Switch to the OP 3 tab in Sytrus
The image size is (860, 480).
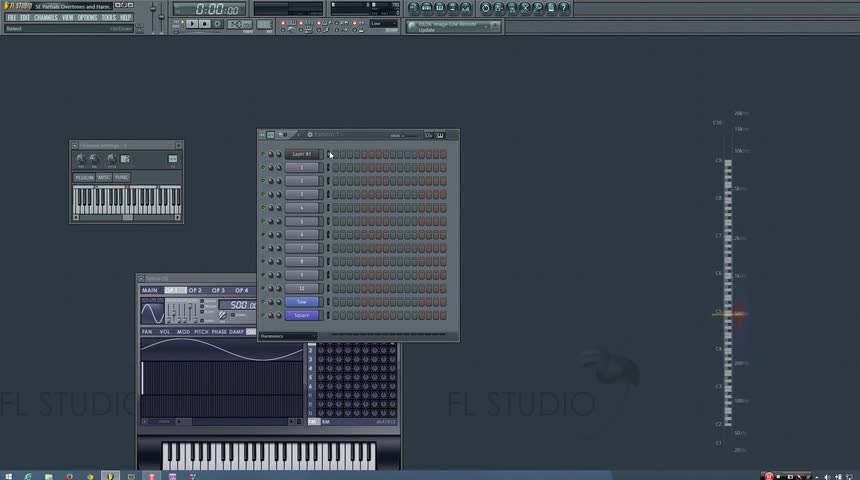tap(218, 290)
